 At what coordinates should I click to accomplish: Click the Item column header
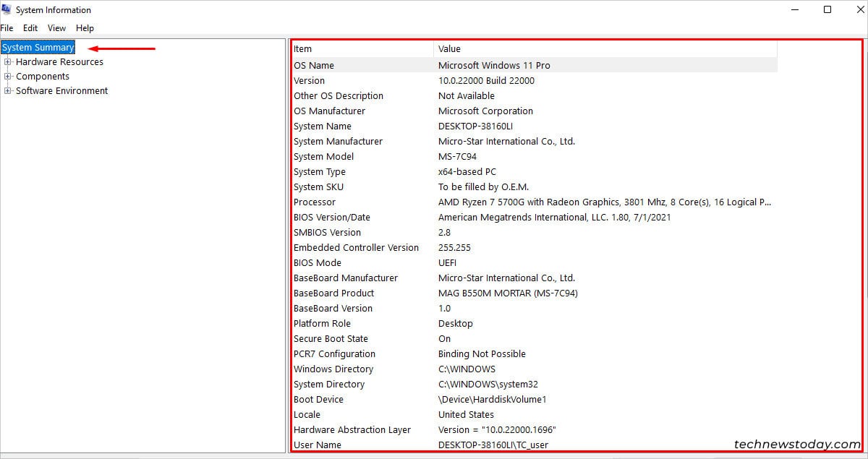pyautogui.click(x=362, y=49)
